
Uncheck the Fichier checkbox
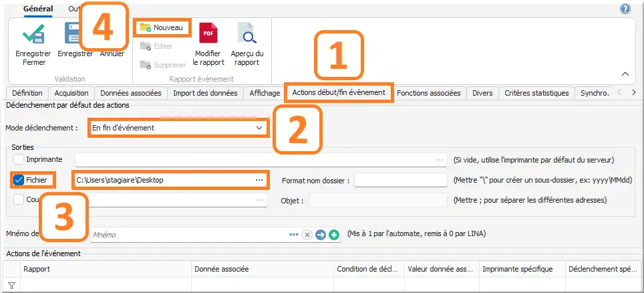[x=19, y=180]
